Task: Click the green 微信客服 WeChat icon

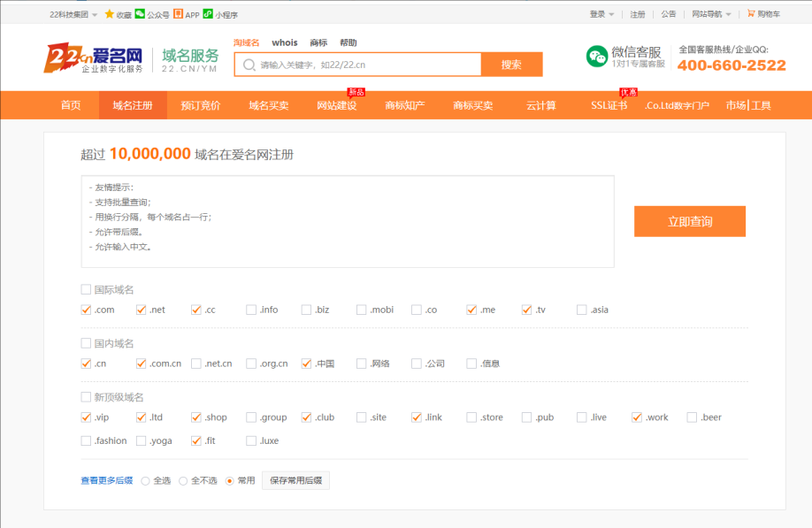Action: 597,57
